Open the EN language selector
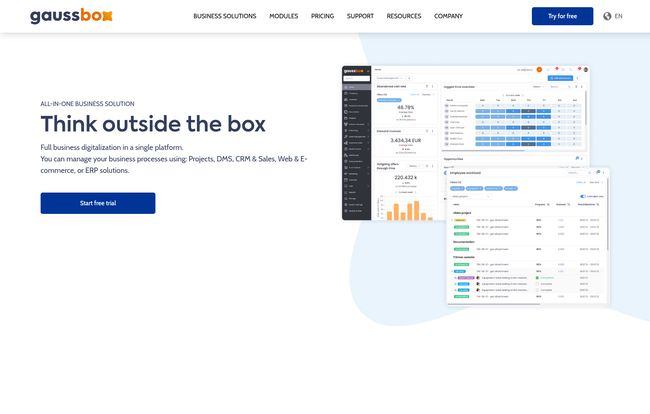Viewport: 650px width, 414px height. tap(618, 16)
